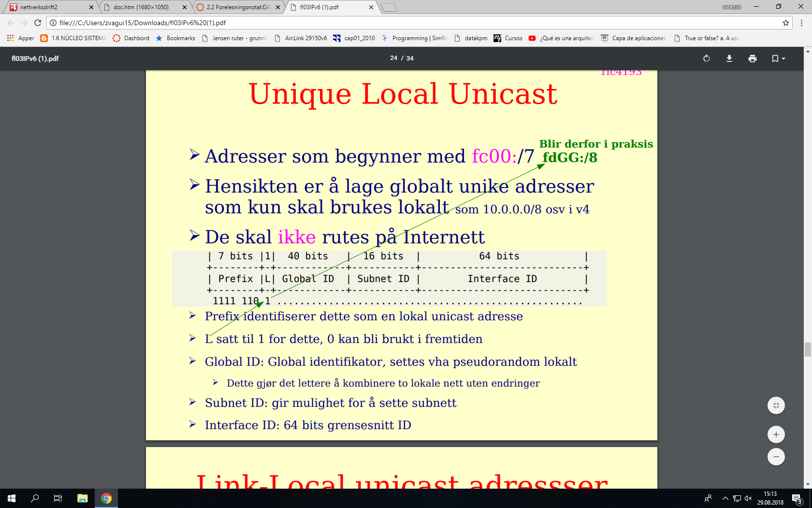Click the scrollbar up arrow

pyautogui.click(x=808, y=50)
